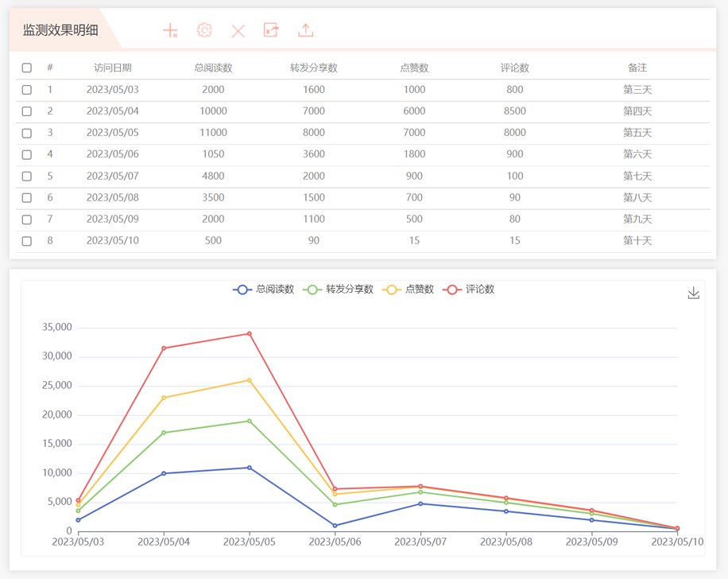Click the blue data point at 2023/05/07
This screenshot has width=728, height=579.
420,503
